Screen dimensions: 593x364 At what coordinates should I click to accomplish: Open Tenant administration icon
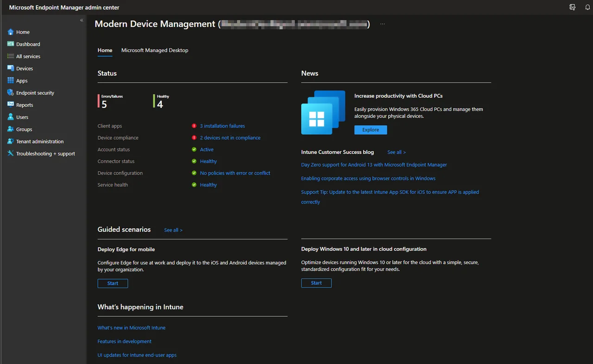point(11,141)
